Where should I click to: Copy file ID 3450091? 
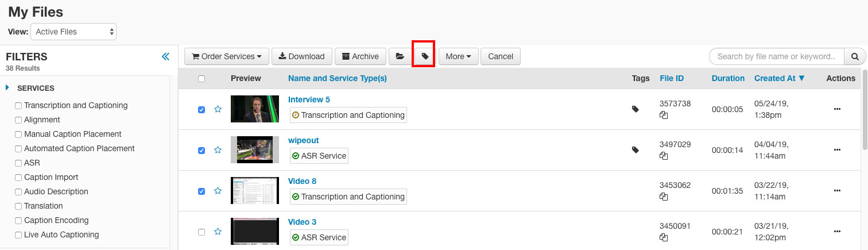click(664, 237)
